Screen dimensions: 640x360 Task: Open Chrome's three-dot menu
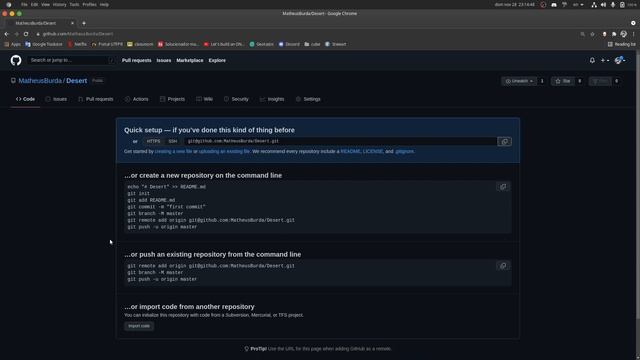click(633, 34)
